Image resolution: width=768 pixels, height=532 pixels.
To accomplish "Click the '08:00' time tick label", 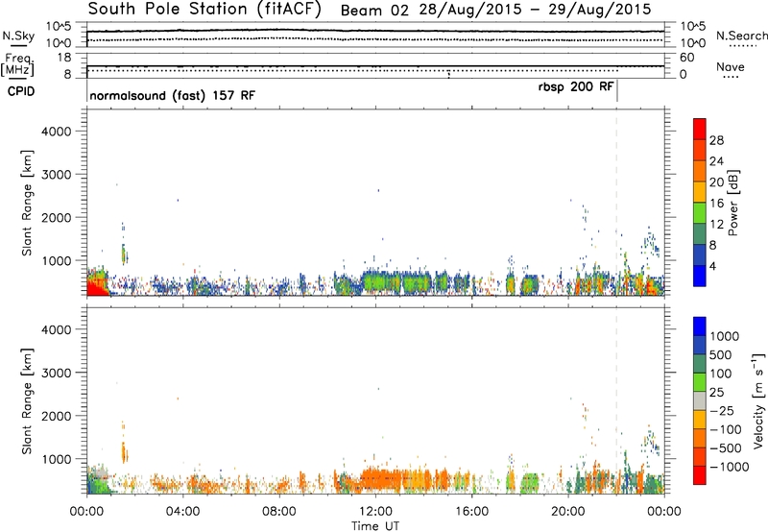I will pos(278,512).
